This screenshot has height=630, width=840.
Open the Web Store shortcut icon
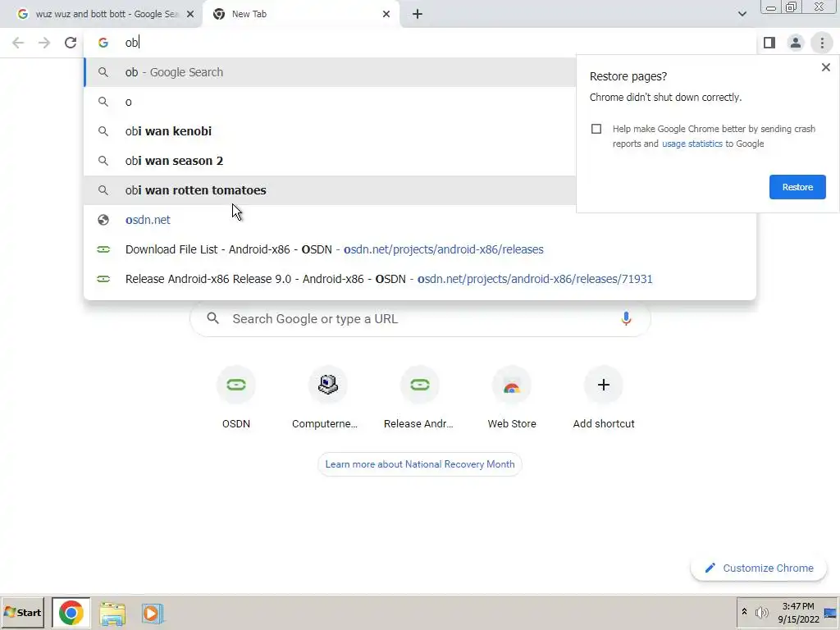512,385
